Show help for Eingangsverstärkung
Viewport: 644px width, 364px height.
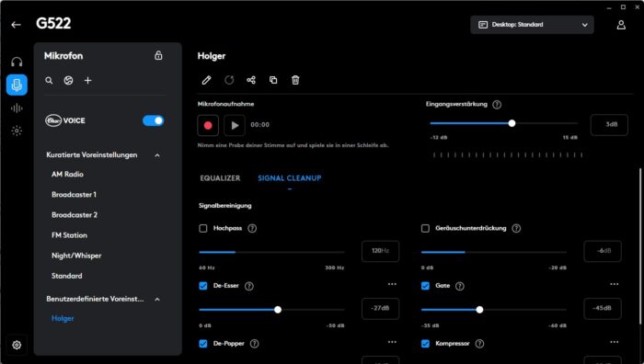click(x=497, y=105)
